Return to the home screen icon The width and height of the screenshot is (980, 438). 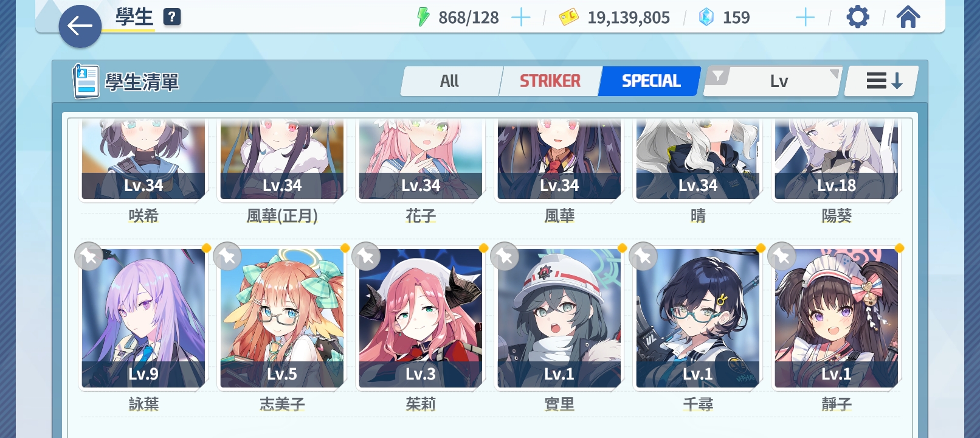(x=908, y=17)
